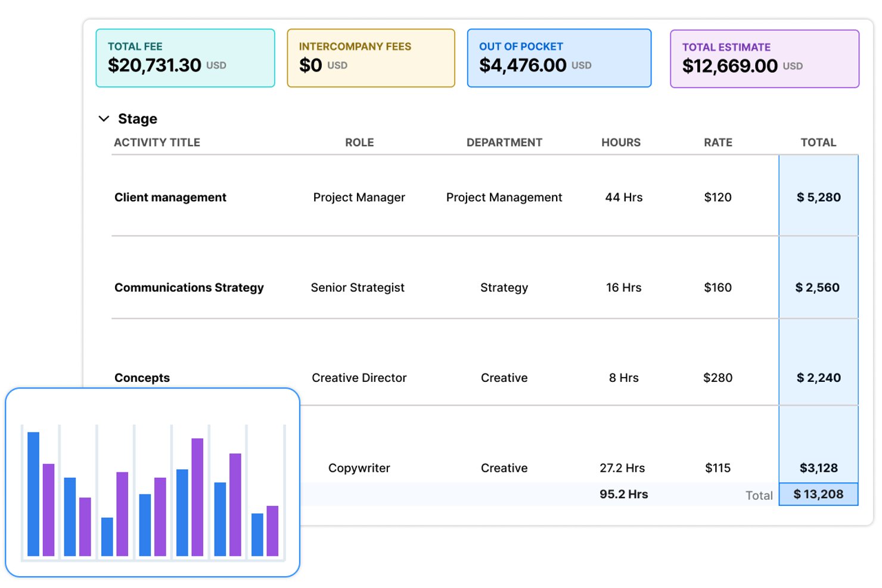Screen dimensions: 882x588
Task: Open the Communications Strategy activity
Action: [189, 287]
